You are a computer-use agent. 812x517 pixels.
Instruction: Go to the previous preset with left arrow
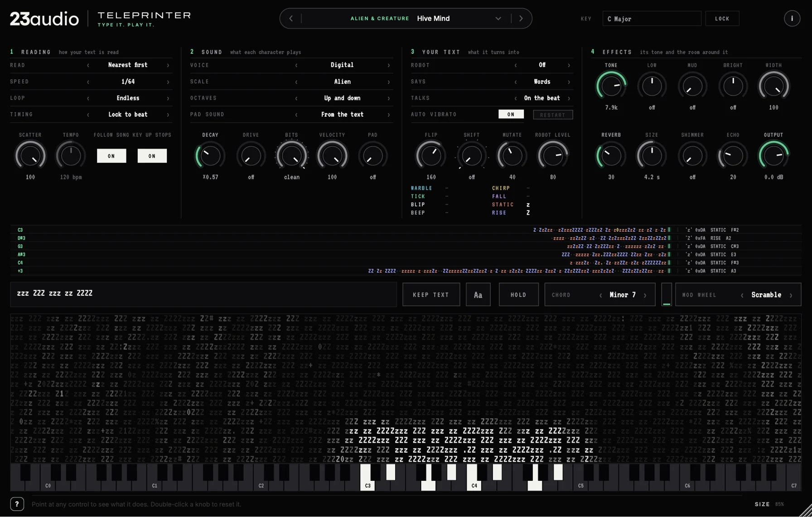coord(291,19)
